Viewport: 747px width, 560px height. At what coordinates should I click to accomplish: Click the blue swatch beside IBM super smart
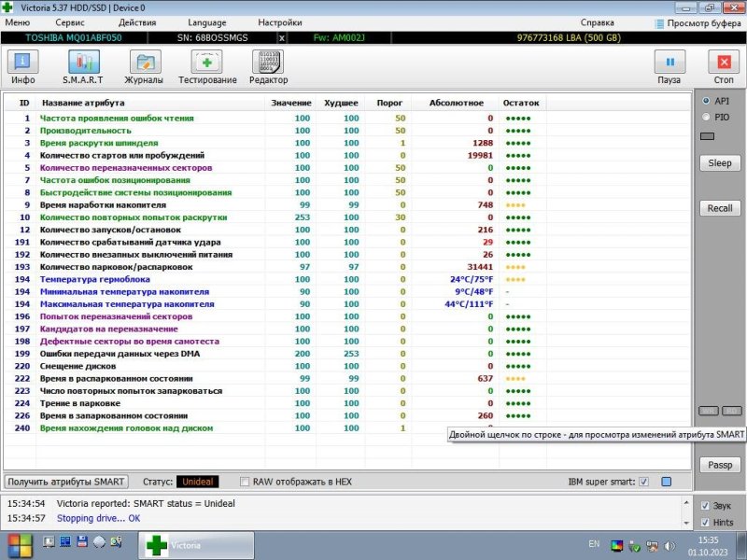(667, 482)
